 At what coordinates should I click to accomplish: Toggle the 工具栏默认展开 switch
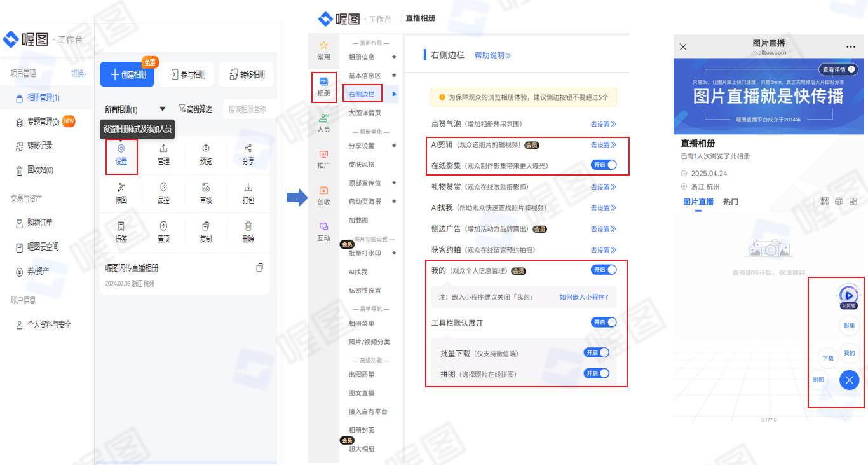click(x=604, y=323)
